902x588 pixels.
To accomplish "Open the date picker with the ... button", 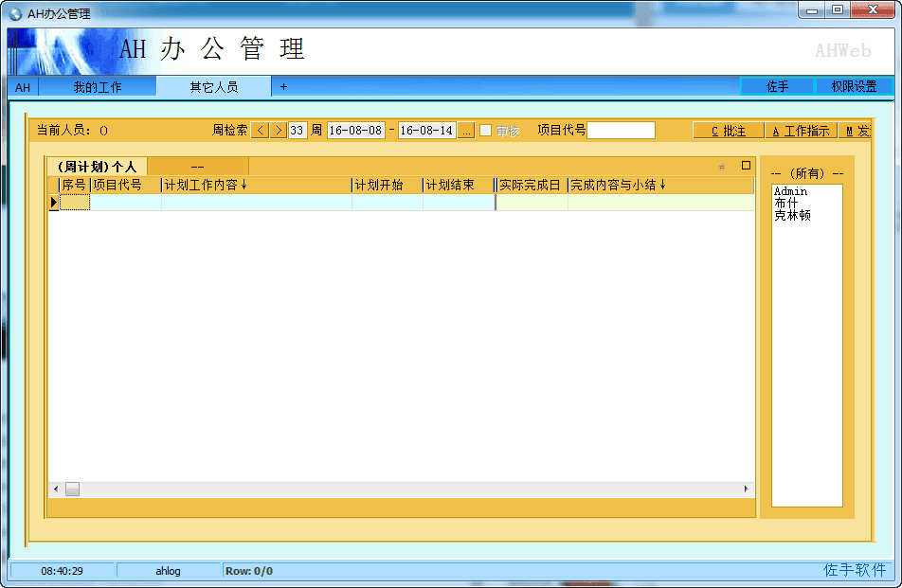I will coord(466,130).
